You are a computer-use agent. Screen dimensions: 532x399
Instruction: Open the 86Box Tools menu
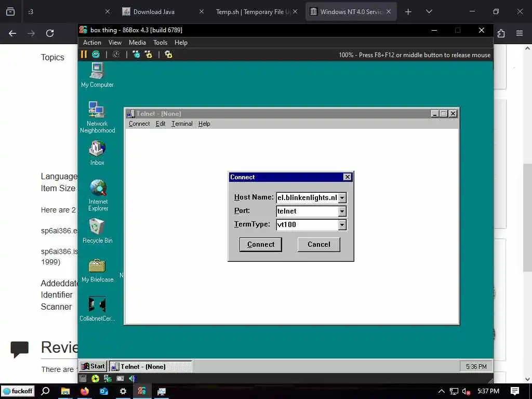coord(160,43)
